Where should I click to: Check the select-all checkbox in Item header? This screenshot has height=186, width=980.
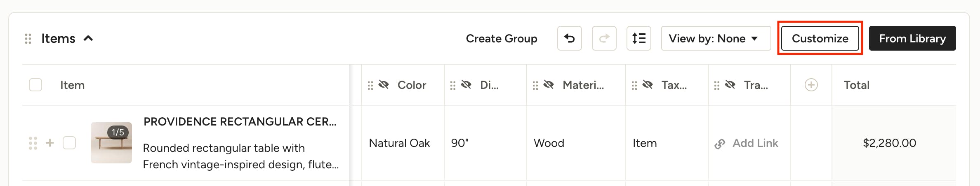pyautogui.click(x=35, y=85)
